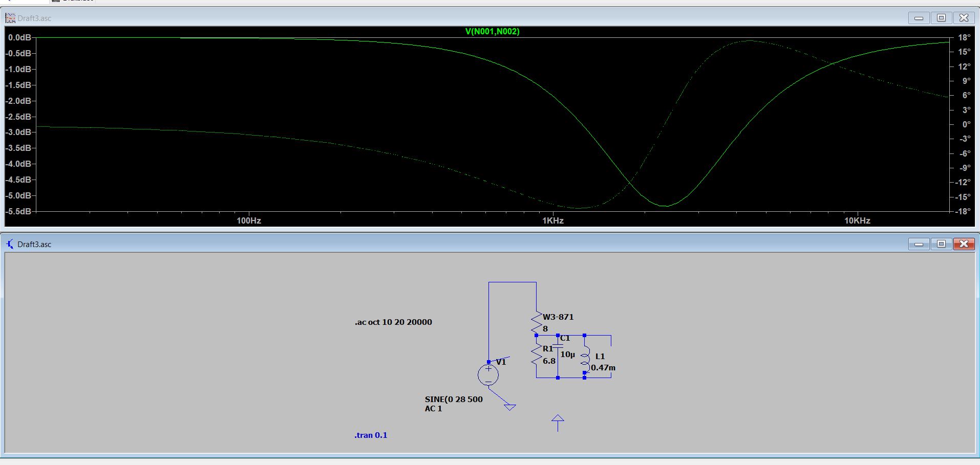Select the W3-871 resistor symbol

(536, 322)
